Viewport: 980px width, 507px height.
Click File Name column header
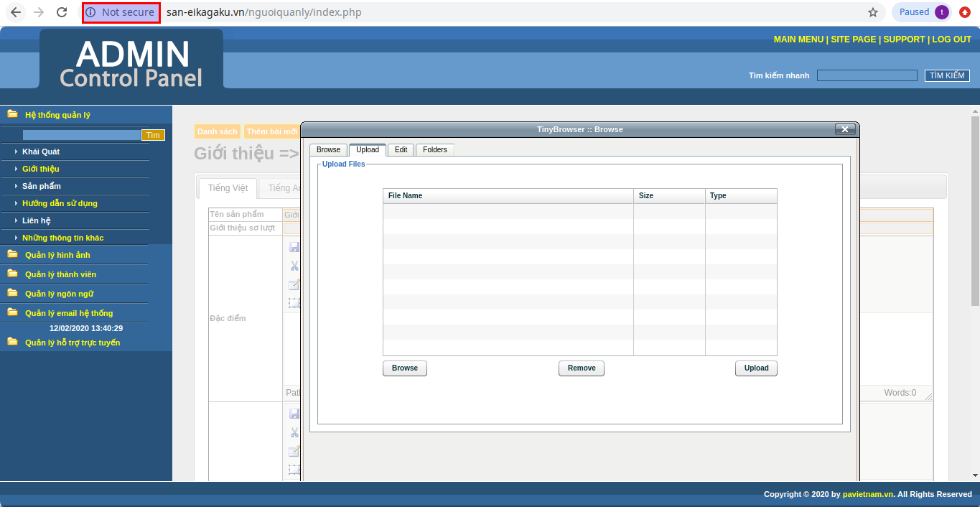tap(508, 196)
